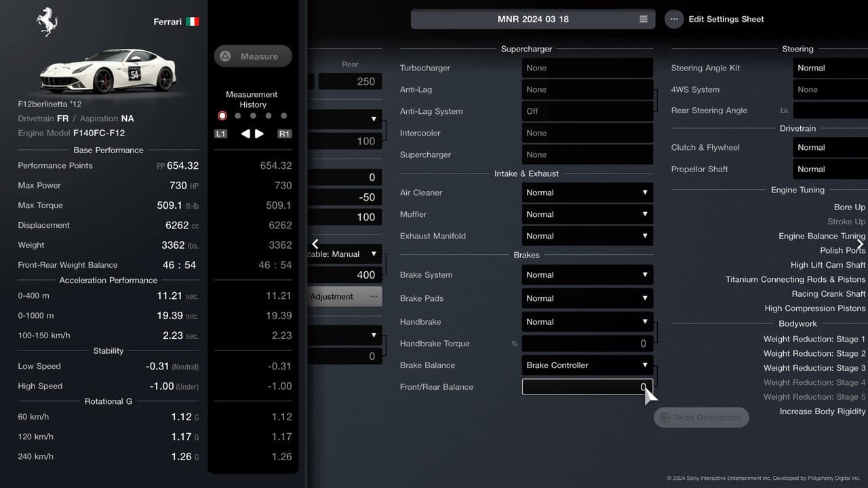Click the -50 value field
Screen dimensions: 868x488
point(344,197)
